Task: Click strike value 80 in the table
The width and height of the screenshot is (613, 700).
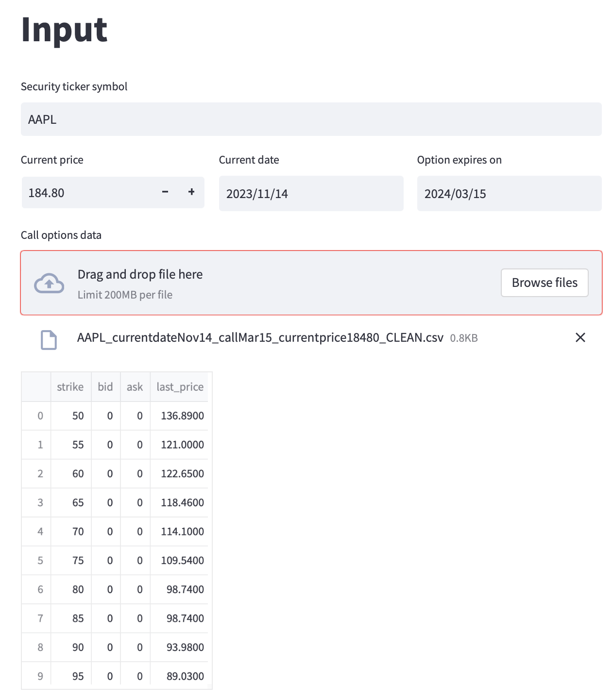Action: [71, 590]
